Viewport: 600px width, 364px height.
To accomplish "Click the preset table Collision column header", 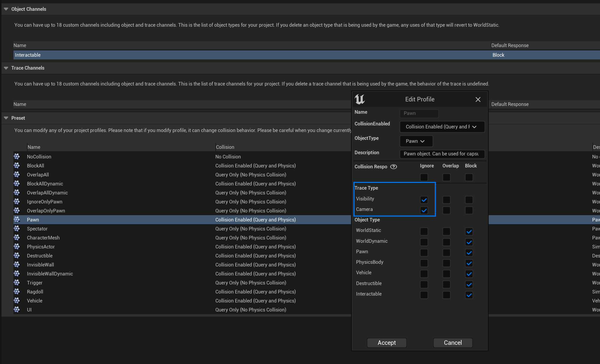I will coord(225,147).
